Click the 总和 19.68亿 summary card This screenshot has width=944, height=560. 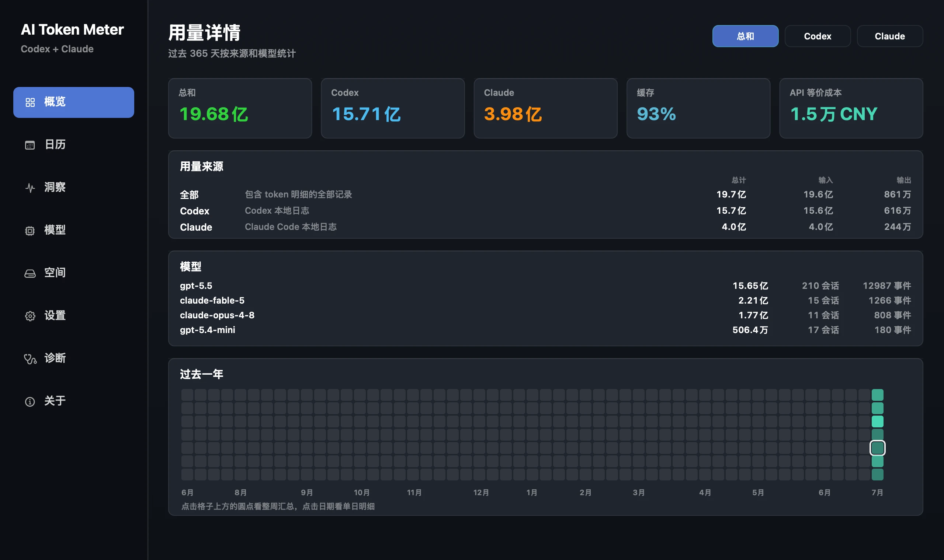coord(240,108)
